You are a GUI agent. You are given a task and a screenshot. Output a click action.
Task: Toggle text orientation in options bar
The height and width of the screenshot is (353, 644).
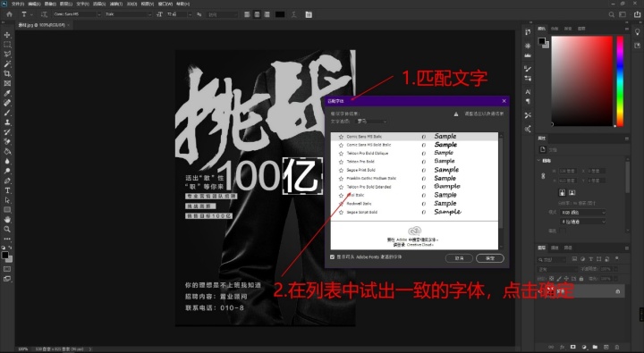(44, 14)
